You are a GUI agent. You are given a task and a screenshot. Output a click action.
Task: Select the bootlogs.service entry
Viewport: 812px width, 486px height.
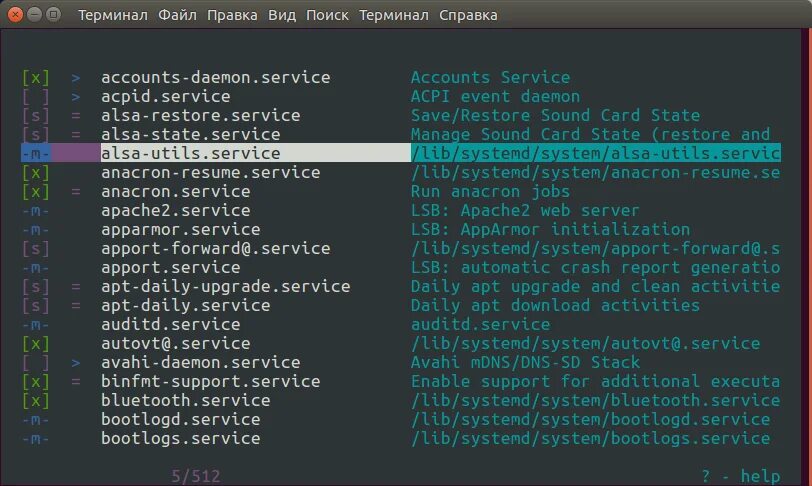click(x=181, y=439)
